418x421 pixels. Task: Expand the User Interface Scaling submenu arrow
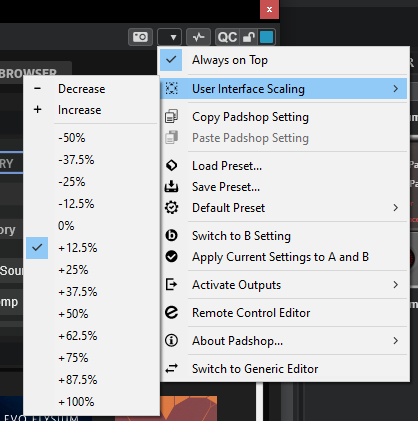click(395, 89)
